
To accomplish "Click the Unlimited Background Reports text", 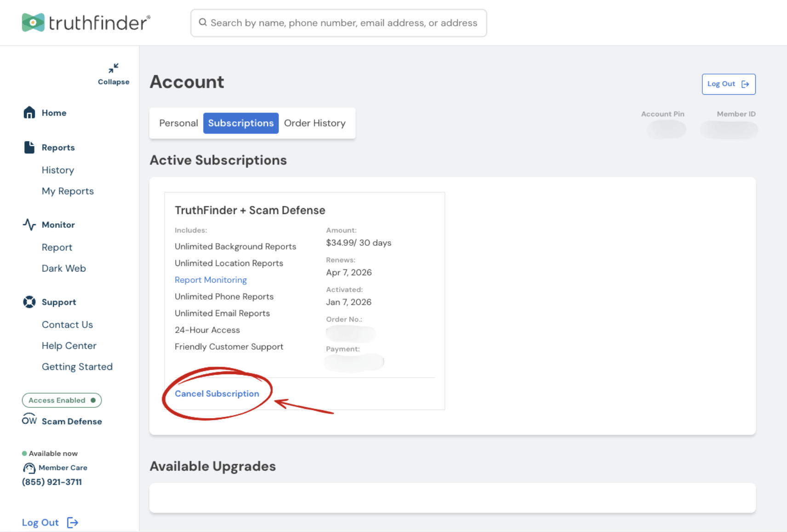I will (x=235, y=246).
